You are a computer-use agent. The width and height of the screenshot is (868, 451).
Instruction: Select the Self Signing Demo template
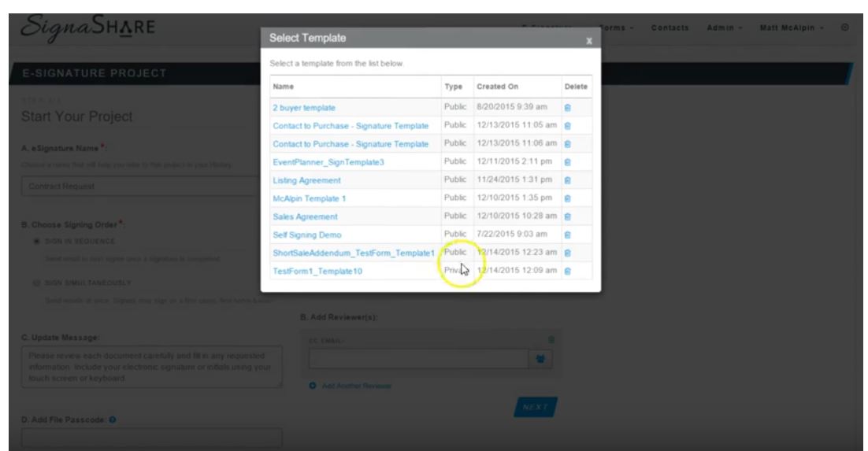click(x=306, y=235)
